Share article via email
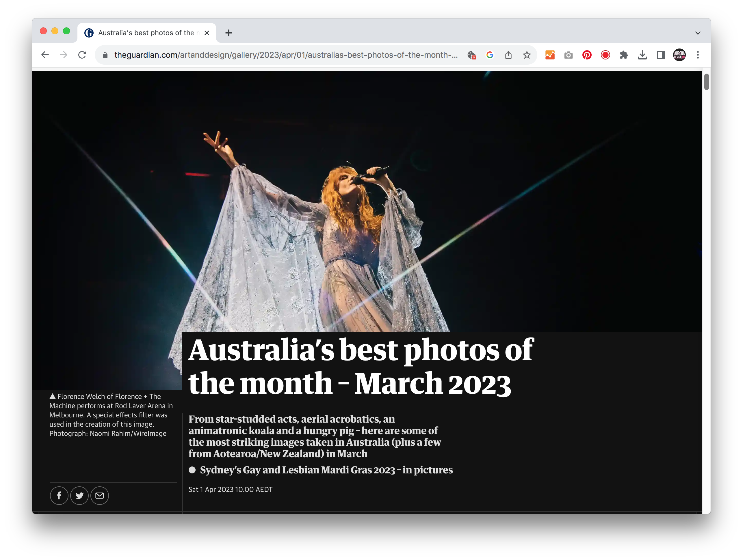Screen dimensions: 743x560 coord(100,496)
